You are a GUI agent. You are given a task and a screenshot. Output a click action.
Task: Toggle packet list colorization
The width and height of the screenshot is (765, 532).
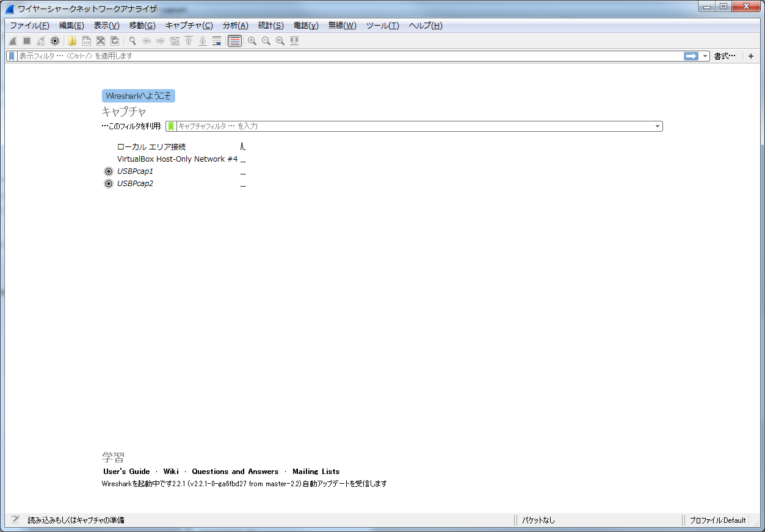(234, 41)
